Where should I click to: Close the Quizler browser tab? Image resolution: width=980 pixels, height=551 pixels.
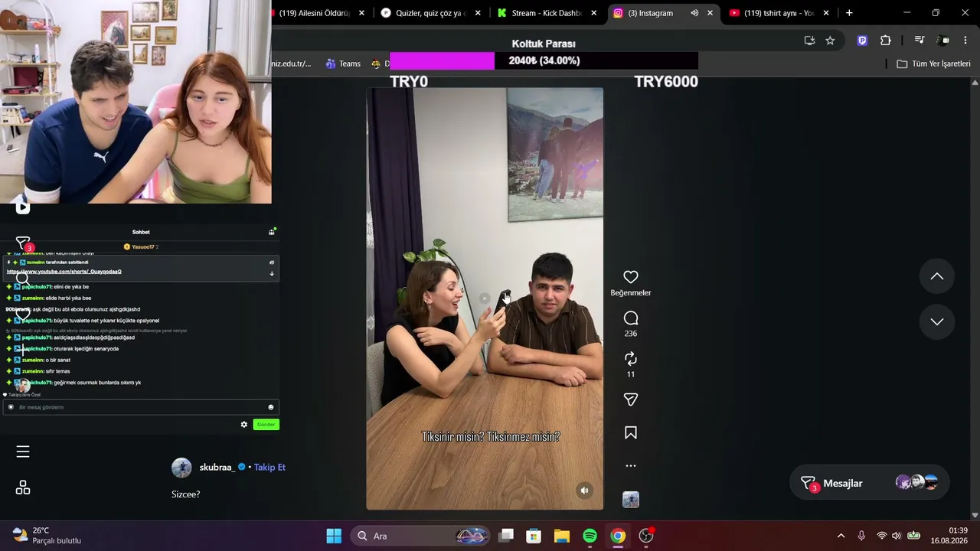pos(478,13)
